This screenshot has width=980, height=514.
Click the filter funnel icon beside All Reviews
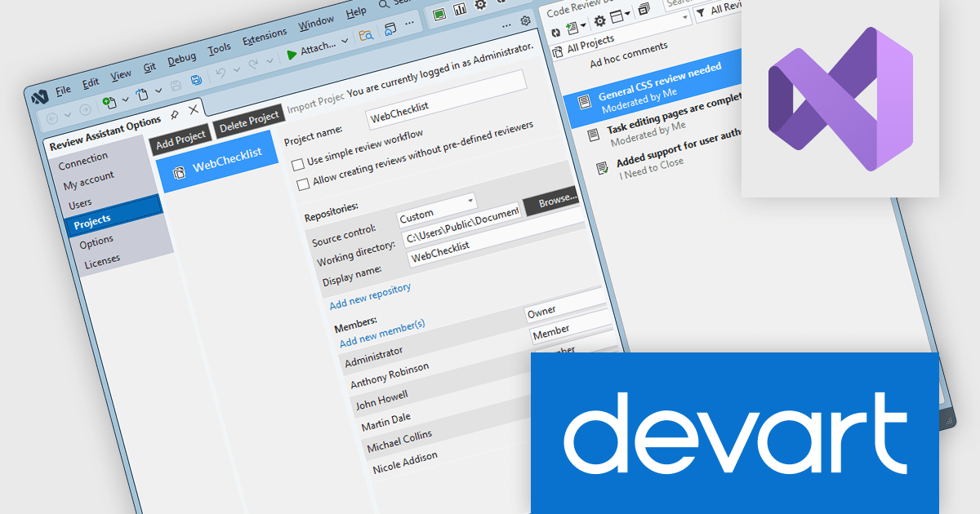(x=701, y=12)
